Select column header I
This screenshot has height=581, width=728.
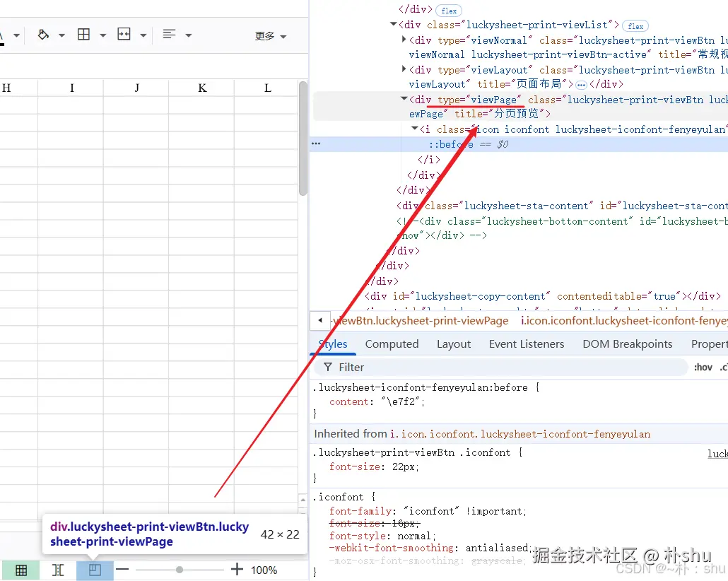pos(71,88)
